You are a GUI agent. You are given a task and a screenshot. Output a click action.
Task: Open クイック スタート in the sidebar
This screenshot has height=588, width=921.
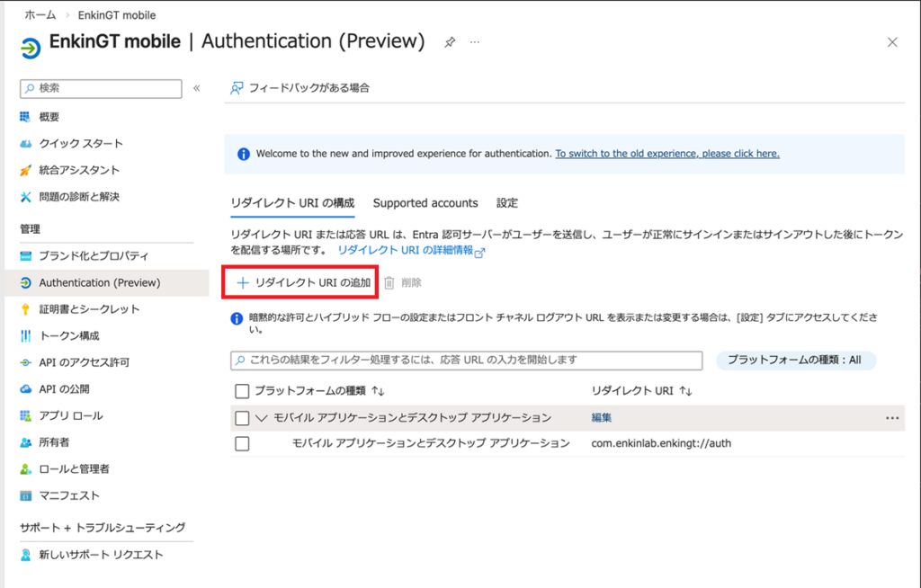point(81,144)
